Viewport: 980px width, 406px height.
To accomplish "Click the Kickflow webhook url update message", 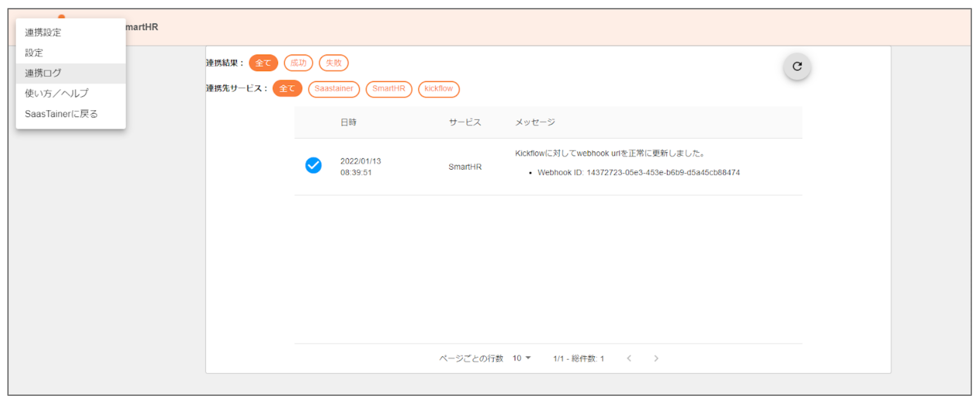I will tap(610, 153).
